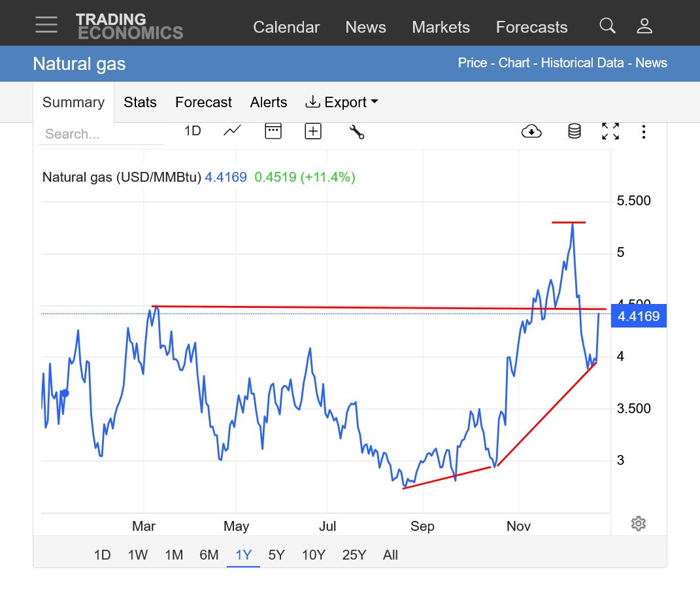Open the 1D interval selector

[x=192, y=131]
